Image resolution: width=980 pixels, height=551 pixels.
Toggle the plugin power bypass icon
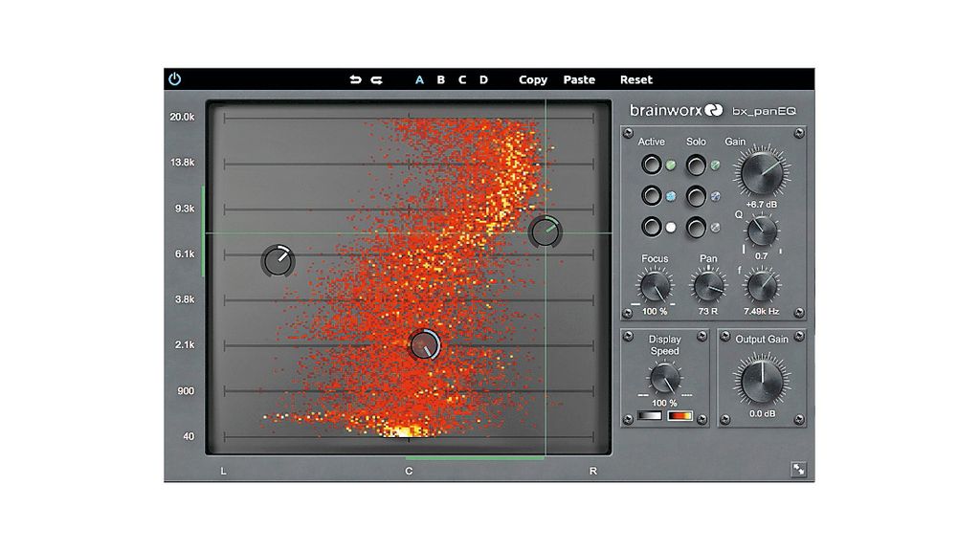pos(175,79)
